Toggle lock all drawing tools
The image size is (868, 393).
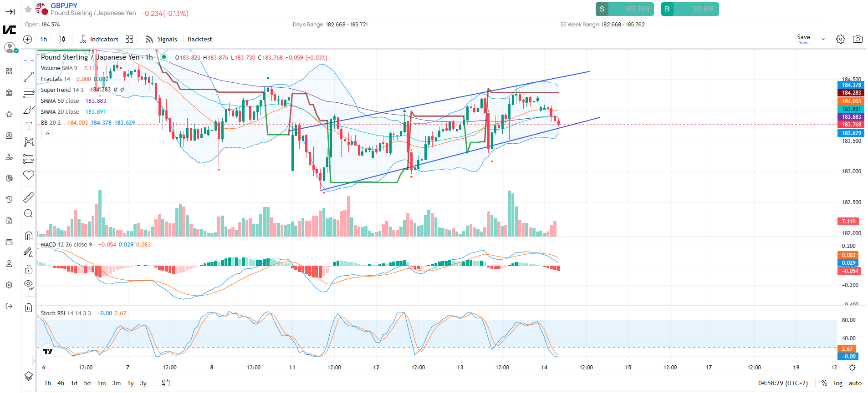pyautogui.click(x=29, y=269)
